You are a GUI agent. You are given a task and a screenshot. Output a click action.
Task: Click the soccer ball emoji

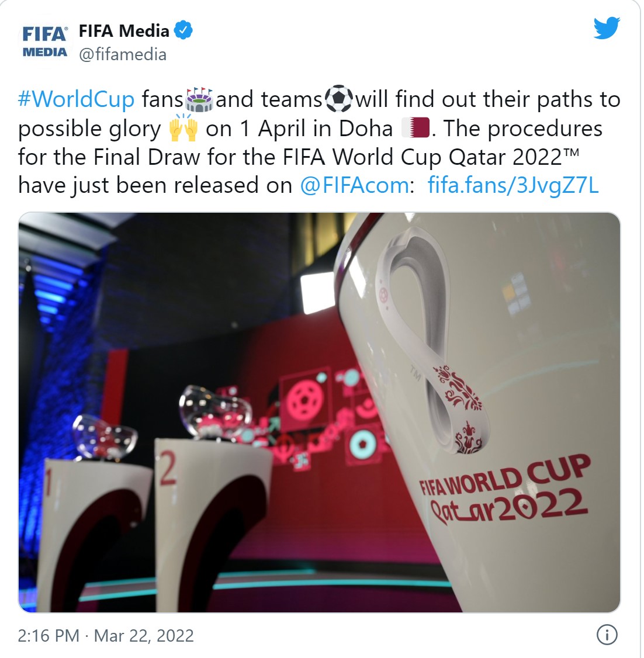coord(339,99)
